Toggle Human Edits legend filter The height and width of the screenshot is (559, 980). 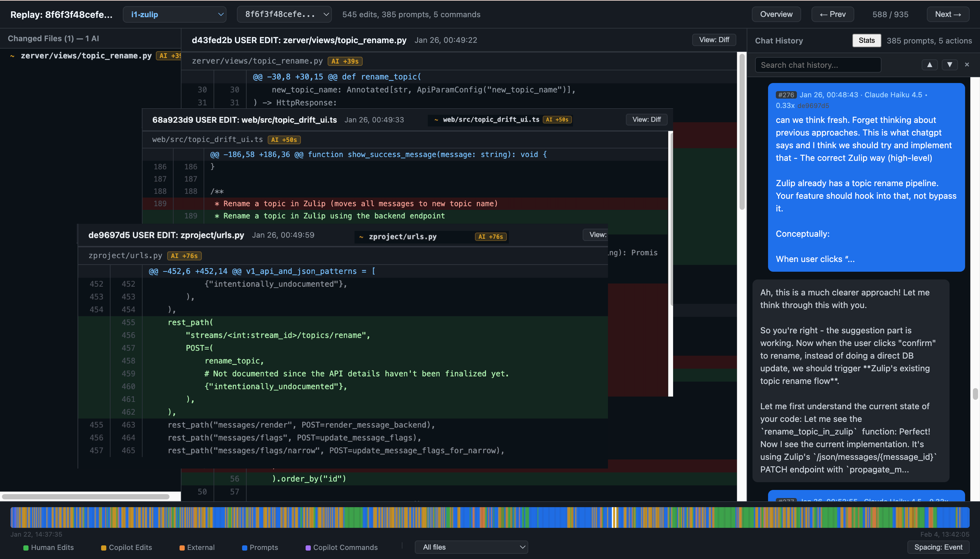pyautogui.click(x=48, y=547)
